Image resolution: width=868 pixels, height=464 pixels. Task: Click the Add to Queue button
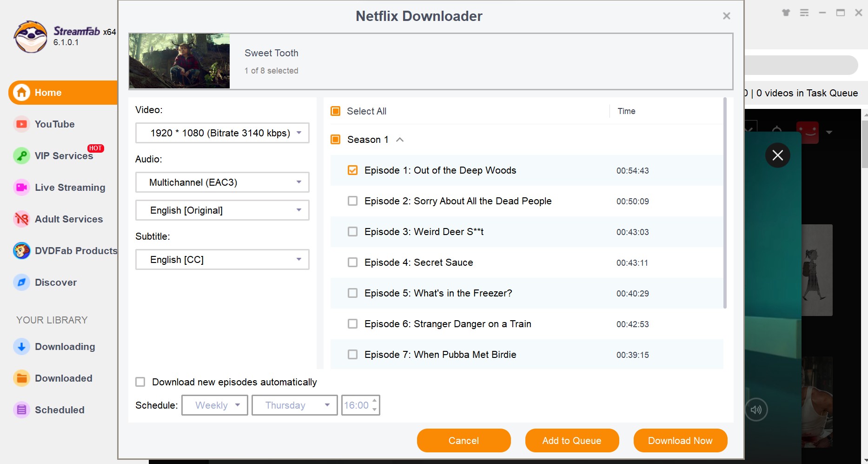click(572, 441)
